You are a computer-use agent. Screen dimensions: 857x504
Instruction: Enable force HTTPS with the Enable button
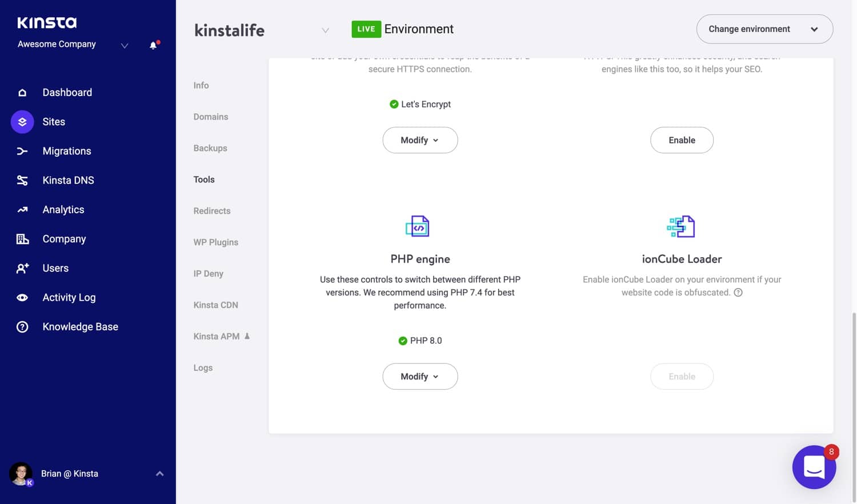point(682,140)
